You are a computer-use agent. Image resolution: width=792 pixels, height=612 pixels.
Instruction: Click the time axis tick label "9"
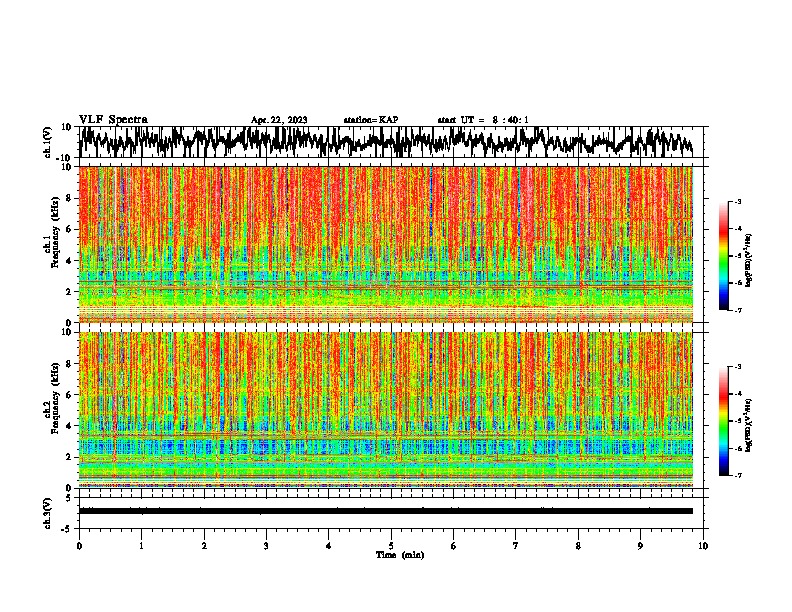click(640, 546)
